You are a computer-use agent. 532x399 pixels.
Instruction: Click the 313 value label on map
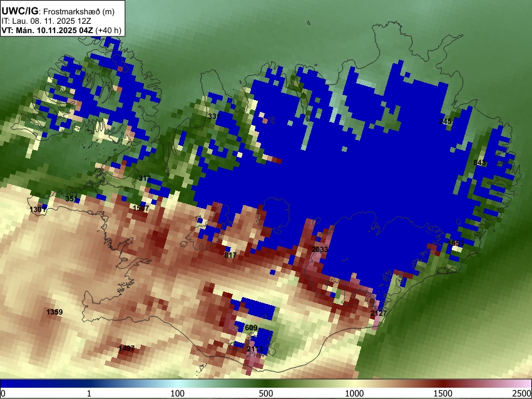pyautogui.click(x=145, y=178)
